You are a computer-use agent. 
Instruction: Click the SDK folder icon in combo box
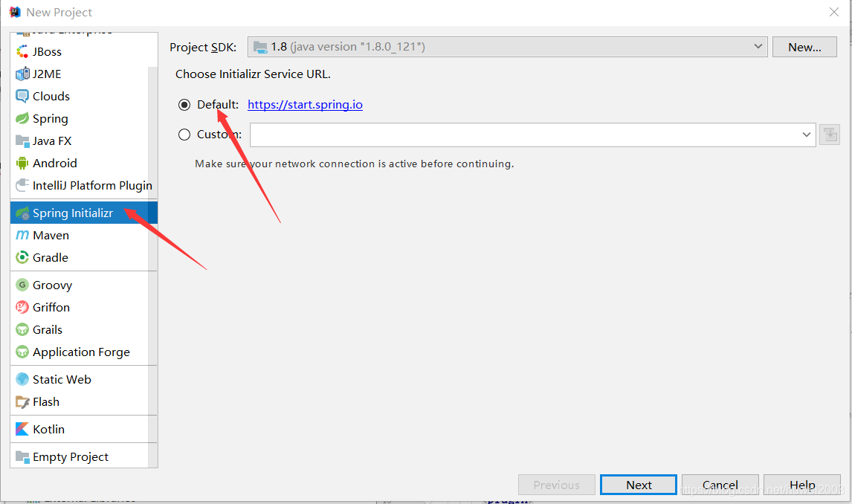tap(260, 48)
